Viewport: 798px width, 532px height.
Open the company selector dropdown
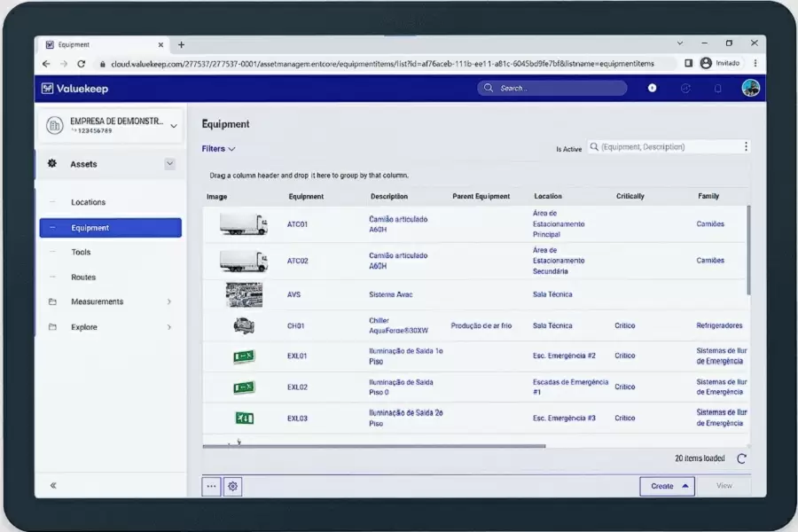pos(174,126)
